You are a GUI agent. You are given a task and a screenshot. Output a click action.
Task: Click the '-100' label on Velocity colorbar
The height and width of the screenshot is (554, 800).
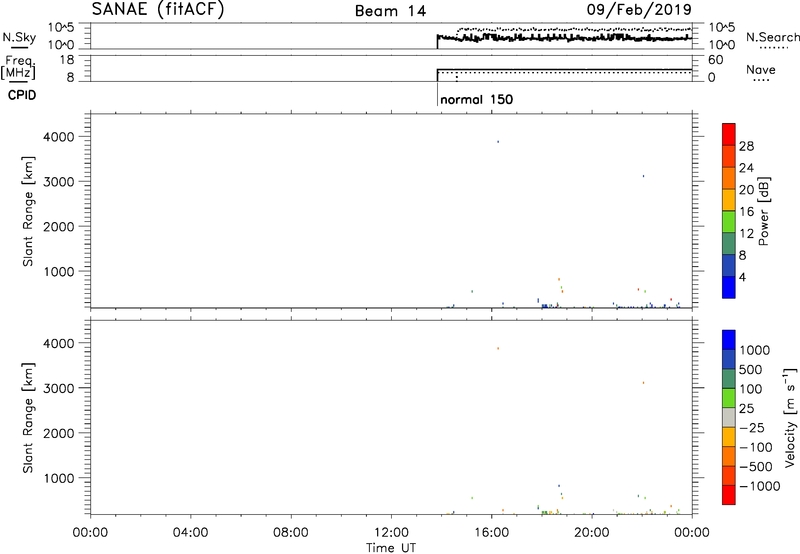pyautogui.click(x=756, y=447)
